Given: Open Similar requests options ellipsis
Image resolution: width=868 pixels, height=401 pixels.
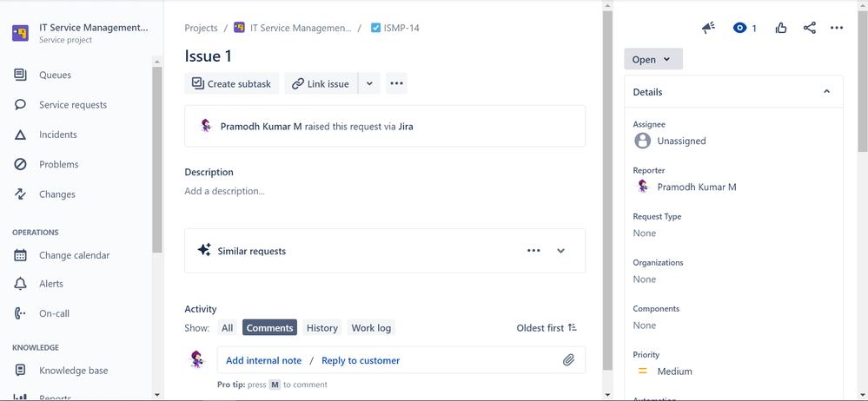Looking at the screenshot, I should (533, 251).
